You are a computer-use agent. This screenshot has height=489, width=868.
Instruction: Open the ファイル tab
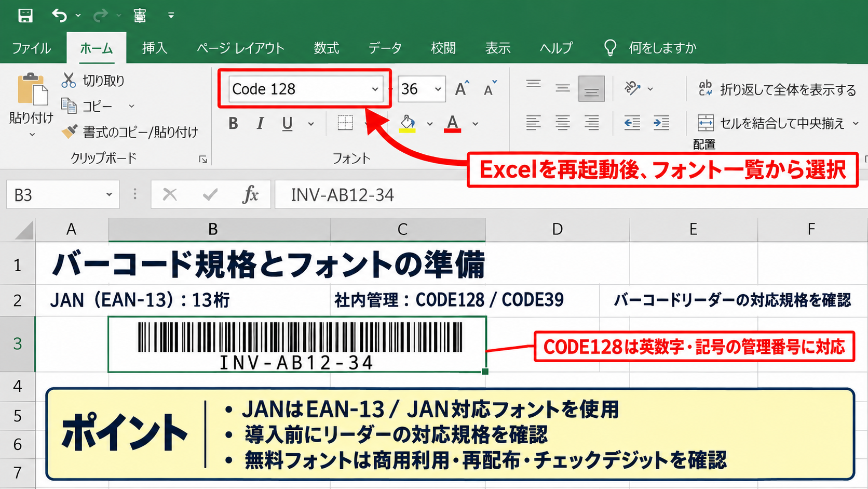tap(32, 48)
